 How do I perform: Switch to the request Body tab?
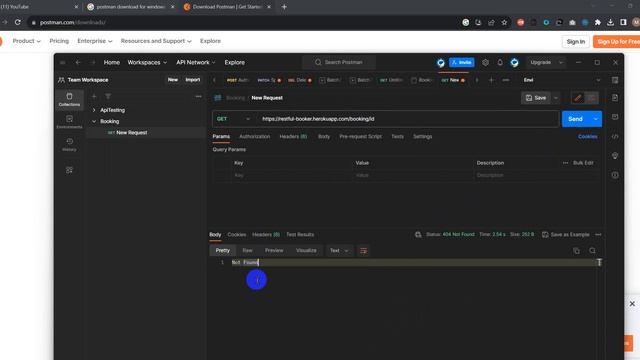324,137
